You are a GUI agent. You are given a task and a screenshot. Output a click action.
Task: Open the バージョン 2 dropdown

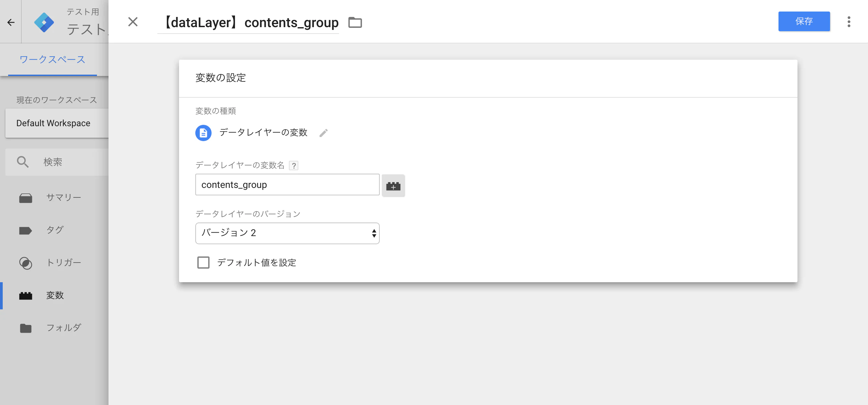coord(287,233)
